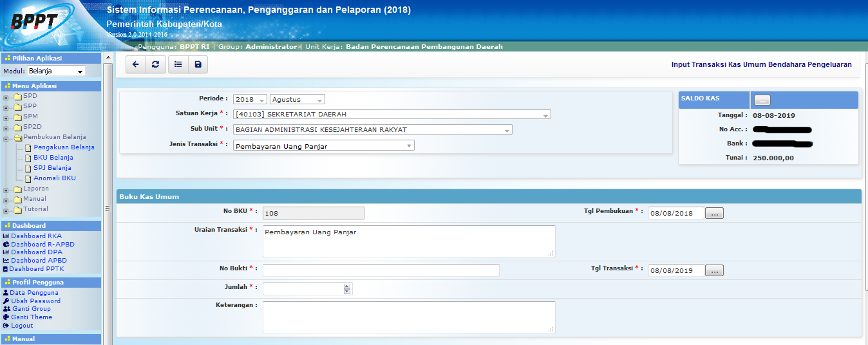This screenshot has height=345, width=868.
Task: Open the Modul dropdown showing Belanja
Action: [56, 71]
